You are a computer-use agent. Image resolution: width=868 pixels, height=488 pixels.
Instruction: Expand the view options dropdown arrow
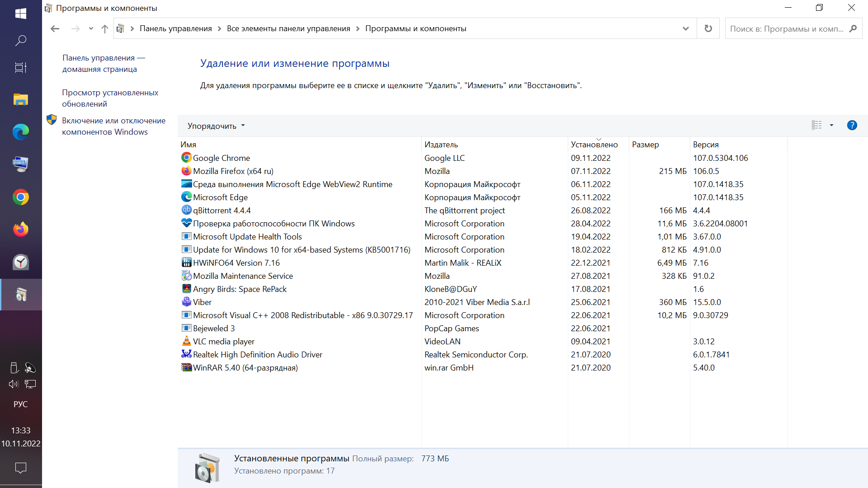click(831, 125)
